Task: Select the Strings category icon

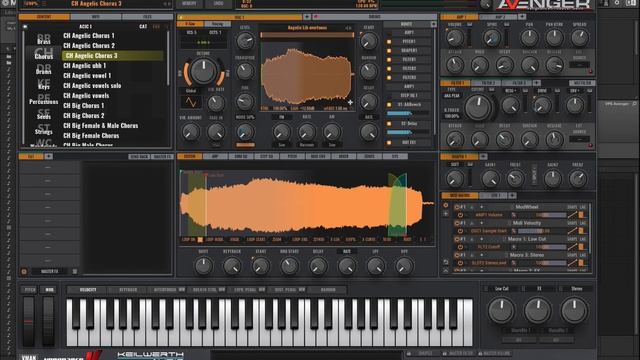Action: (44, 129)
